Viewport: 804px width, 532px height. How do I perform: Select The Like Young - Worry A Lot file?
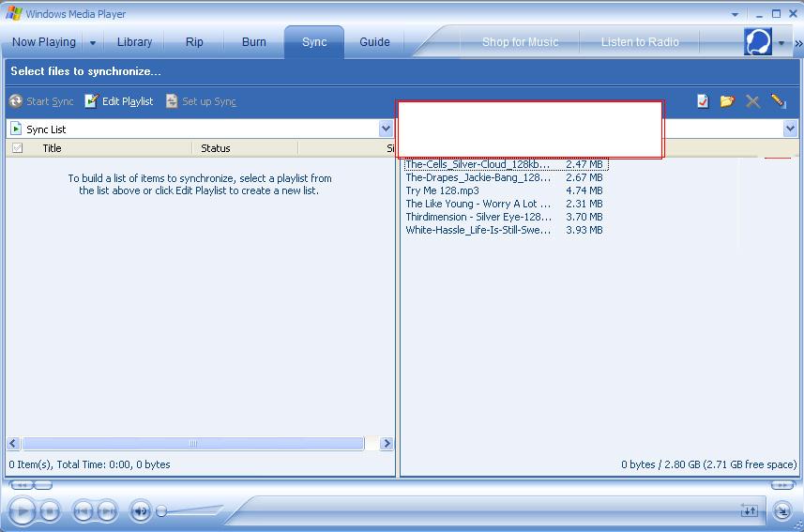tap(505, 204)
